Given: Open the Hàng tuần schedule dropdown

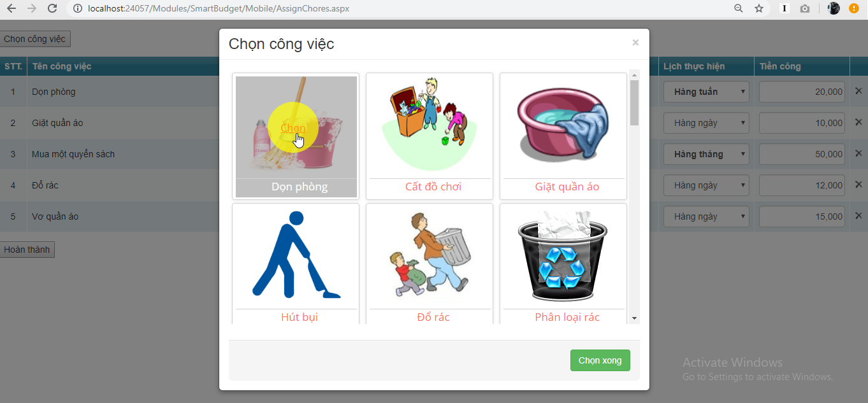Looking at the screenshot, I should (706, 92).
